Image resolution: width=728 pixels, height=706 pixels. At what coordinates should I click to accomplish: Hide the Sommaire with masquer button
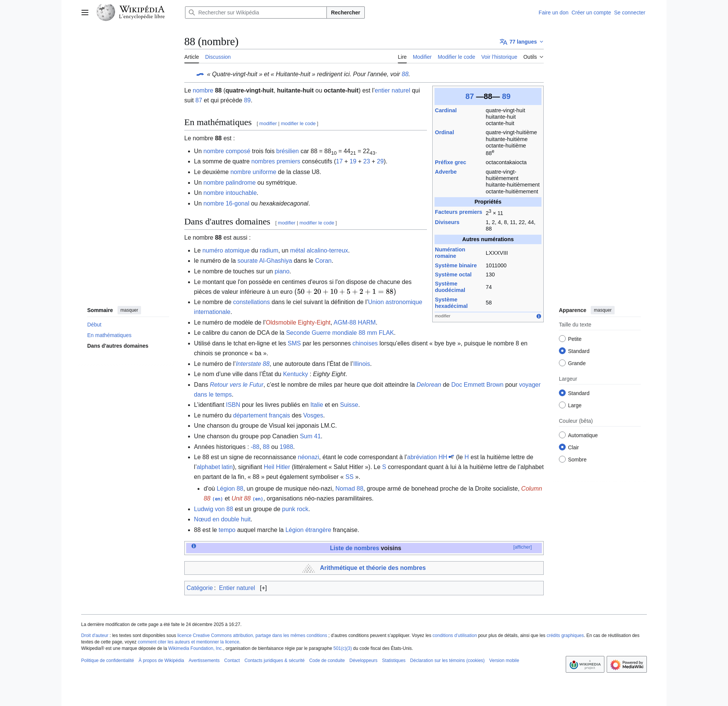pos(129,310)
